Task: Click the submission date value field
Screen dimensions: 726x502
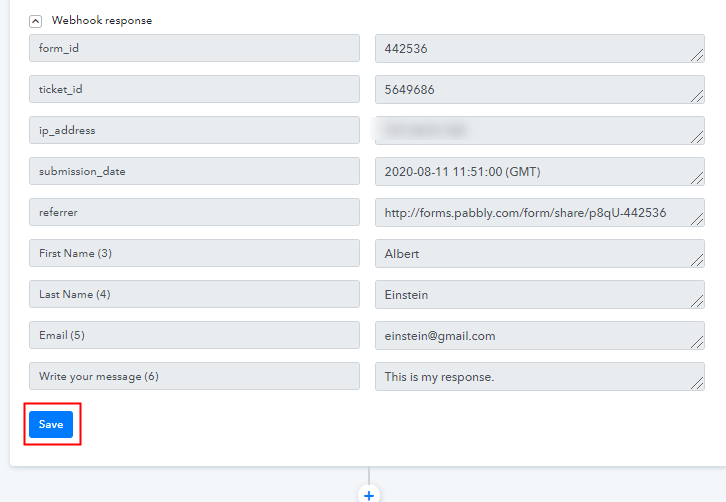Action: pyautogui.click(x=539, y=171)
